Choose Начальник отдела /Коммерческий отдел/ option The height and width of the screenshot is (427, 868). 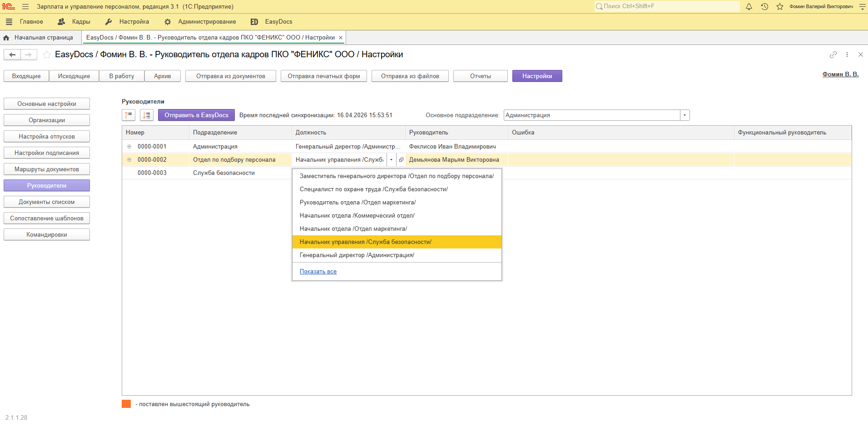(x=357, y=216)
